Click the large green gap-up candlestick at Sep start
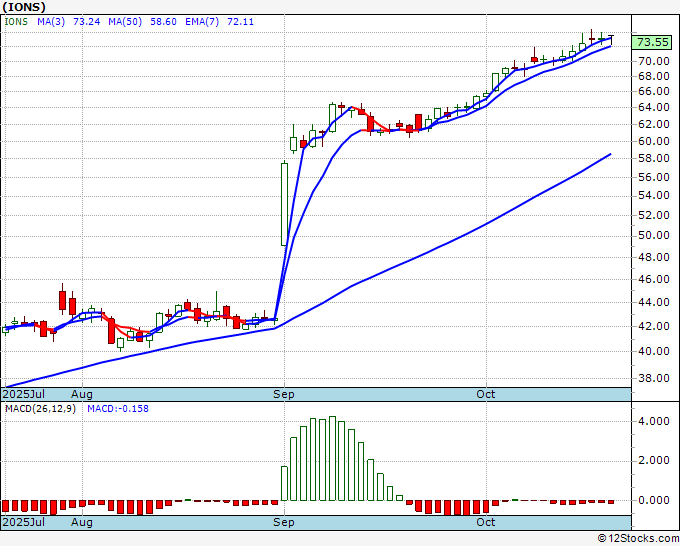The image size is (680, 546). 284,204
